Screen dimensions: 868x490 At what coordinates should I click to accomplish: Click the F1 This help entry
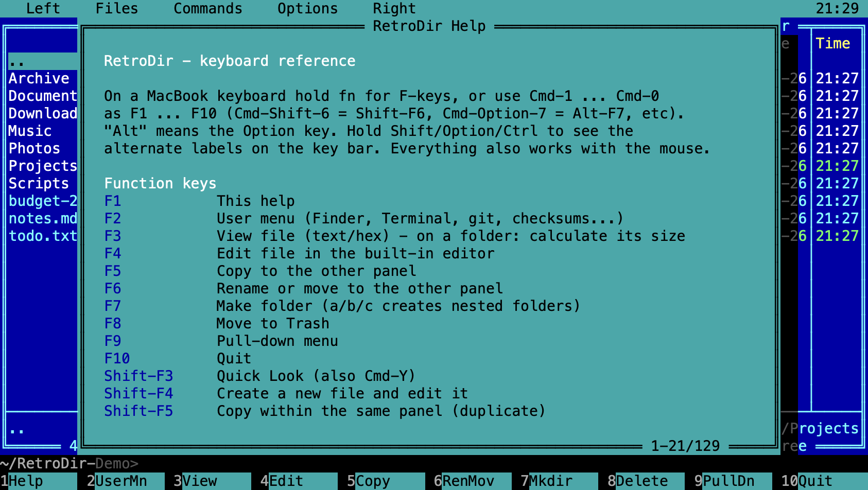[x=199, y=201]
